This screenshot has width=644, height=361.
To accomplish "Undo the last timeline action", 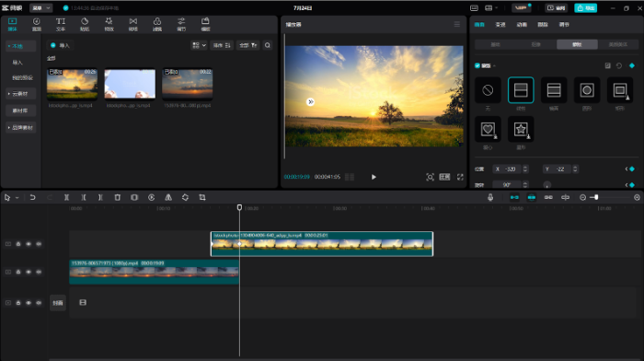I will (32, 197).
